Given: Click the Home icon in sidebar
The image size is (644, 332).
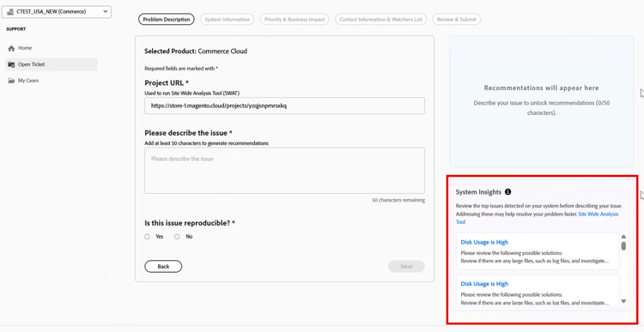Looking at the screenshot, I should 11,48.
